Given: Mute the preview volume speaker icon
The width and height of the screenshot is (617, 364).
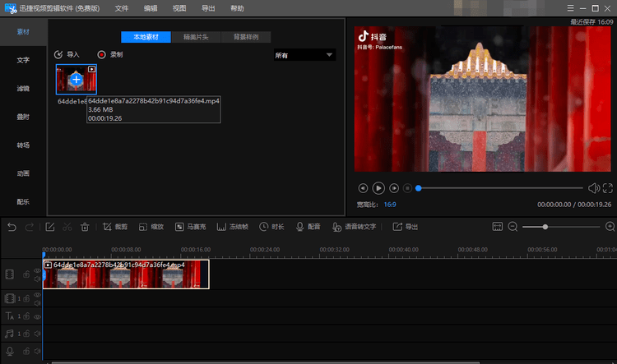Looking at the screenshot, I should tap(594, 188).
